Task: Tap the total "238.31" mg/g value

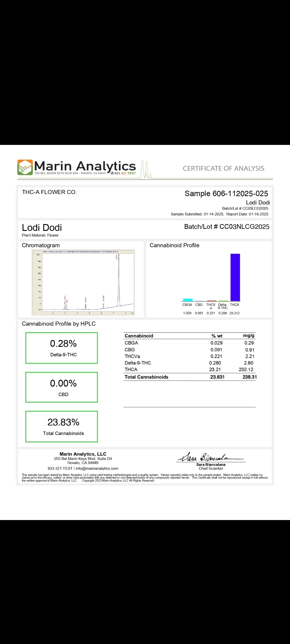Action: tap(249, 377)
